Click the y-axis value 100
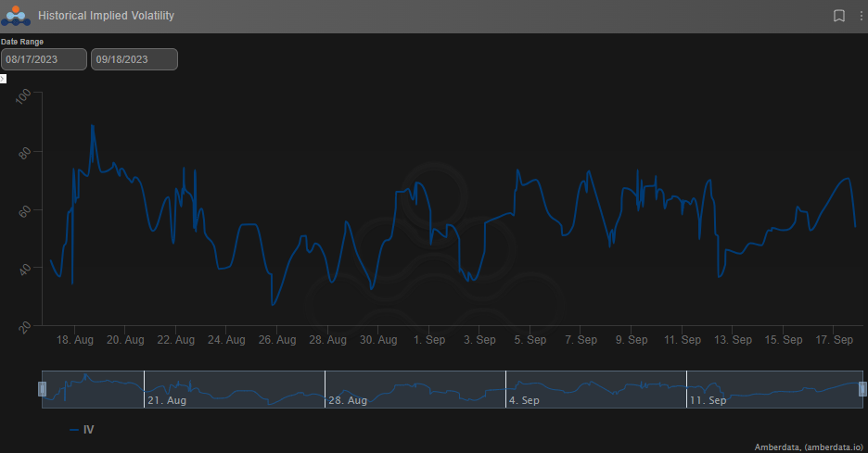The image size is (868, 453). click(x=23, y=96)
